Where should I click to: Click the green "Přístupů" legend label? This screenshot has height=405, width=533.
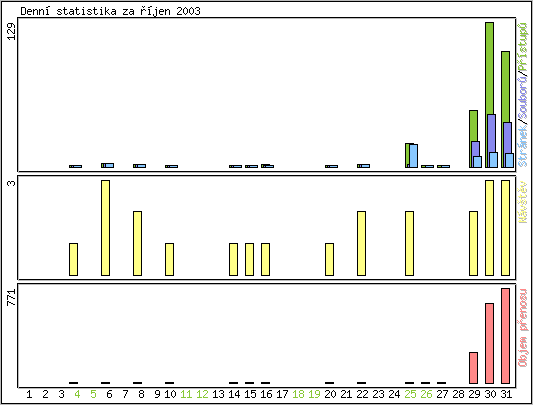point(523,46)
